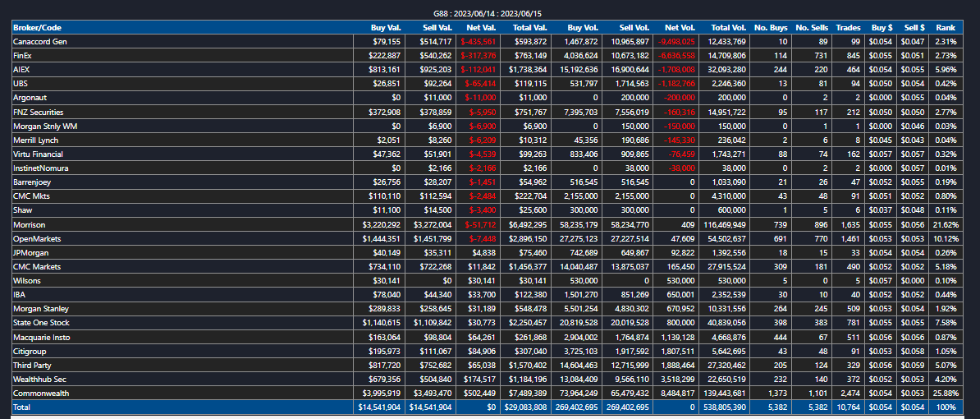Select the Barrenjoey broker name

(x=32, y=182)
